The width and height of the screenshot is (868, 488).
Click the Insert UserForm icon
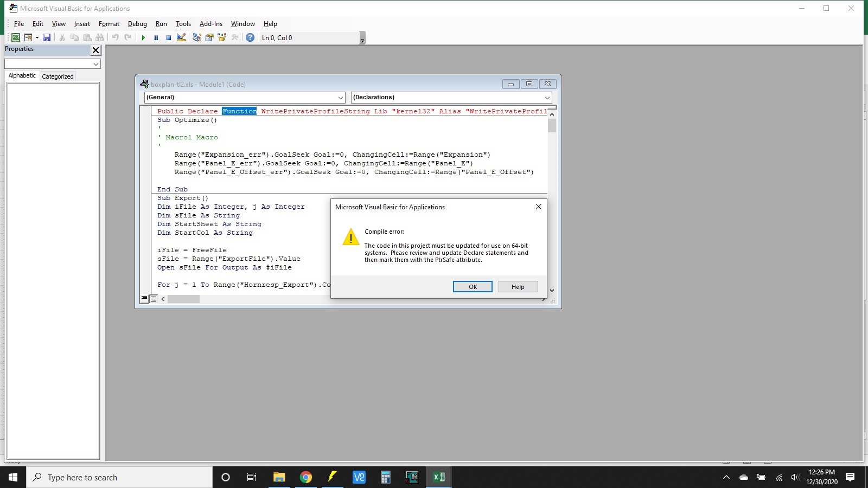(28, 37)
